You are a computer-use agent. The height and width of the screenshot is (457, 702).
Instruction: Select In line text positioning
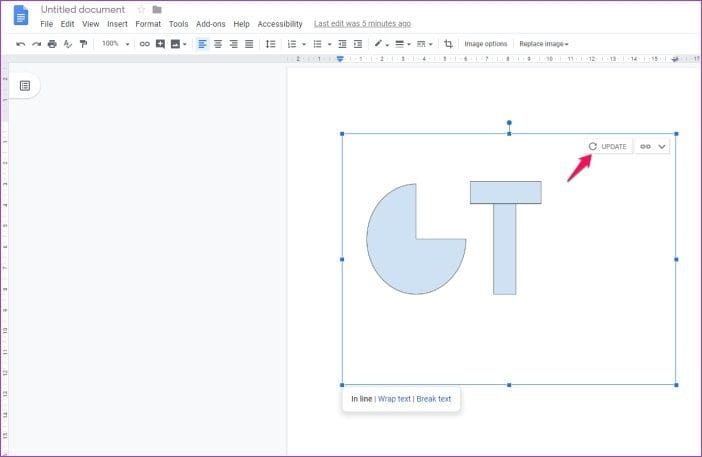pyautogui.click(x=362, y=399)
